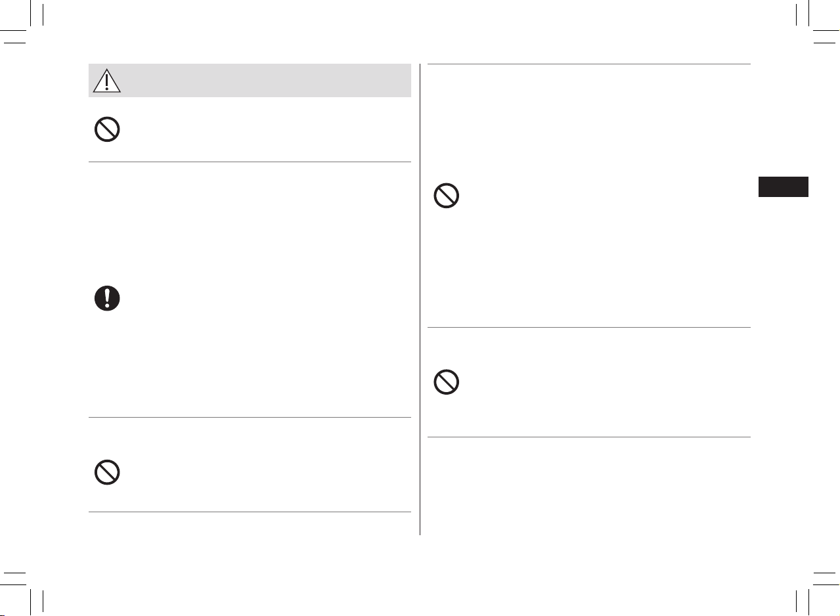Click rule beneath right column's second prohibition section
Viewport: 840px width, 616px height.
[x=588, y=437]
